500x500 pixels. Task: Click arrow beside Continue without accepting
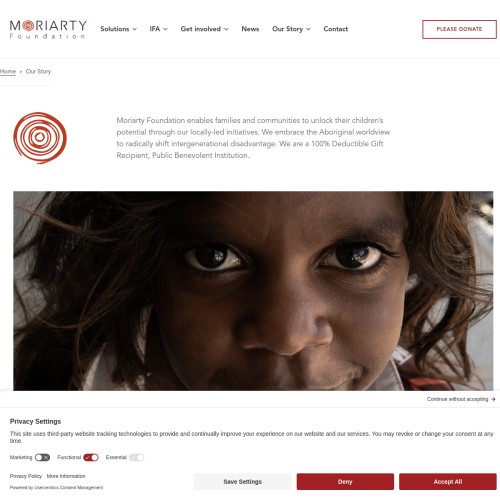493,399
